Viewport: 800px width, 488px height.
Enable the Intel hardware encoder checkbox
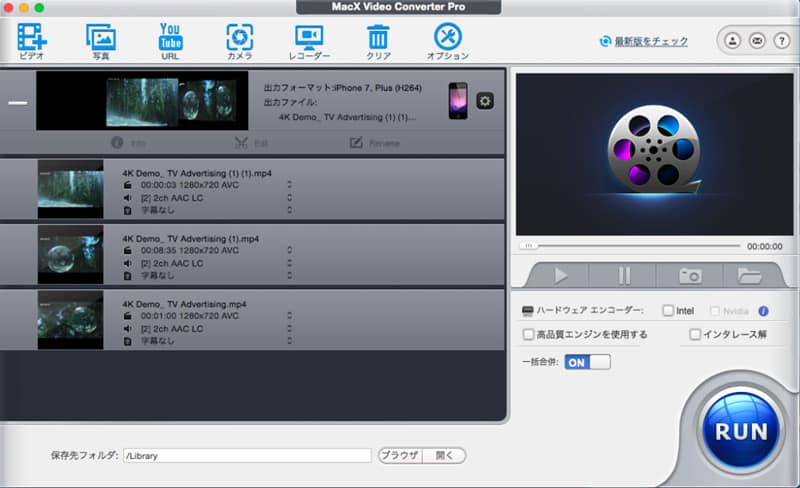pos(667,310)
